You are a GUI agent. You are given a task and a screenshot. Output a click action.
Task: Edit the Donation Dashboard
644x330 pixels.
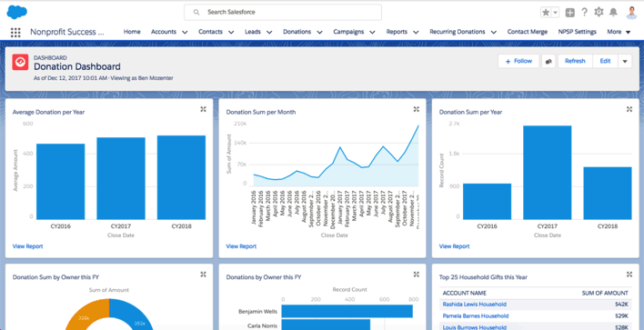pyautogui.click(x=605, y=61)
